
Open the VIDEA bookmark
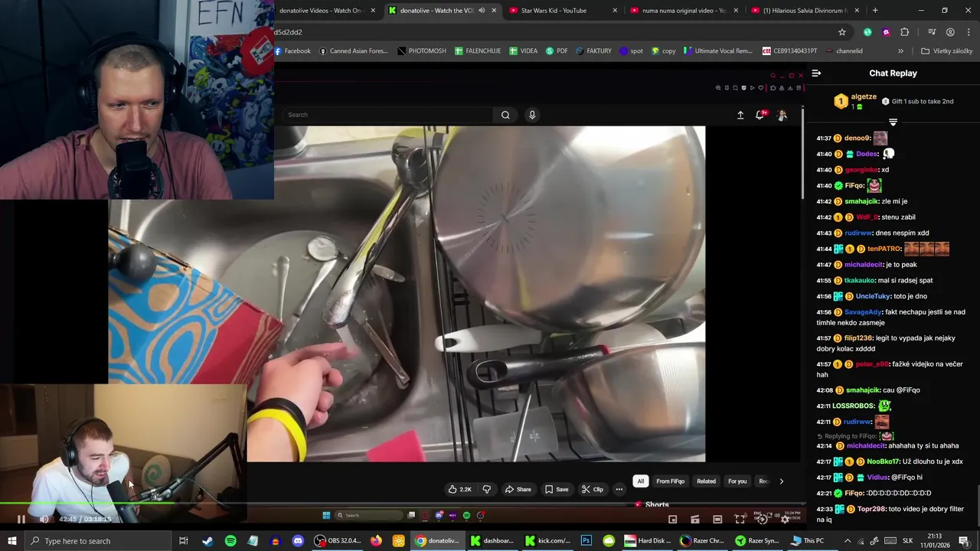tap(523, 51)
